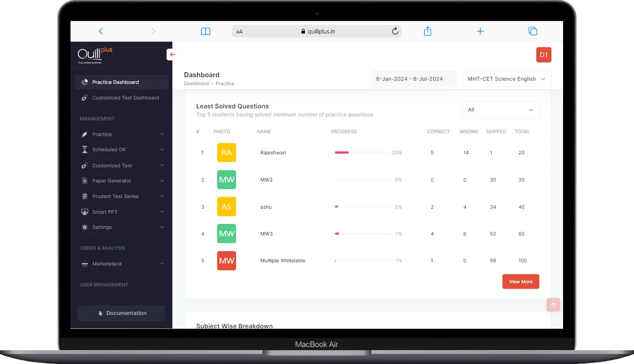Screen dimensions: 634x364
Task: Collapse the sidebar with red arrow icon
Action: [x=172, y=54]
